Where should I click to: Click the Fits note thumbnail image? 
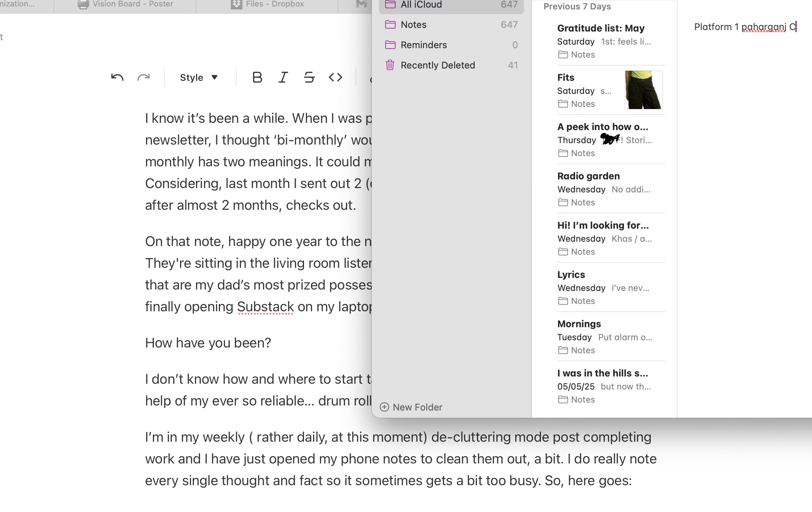644,90
